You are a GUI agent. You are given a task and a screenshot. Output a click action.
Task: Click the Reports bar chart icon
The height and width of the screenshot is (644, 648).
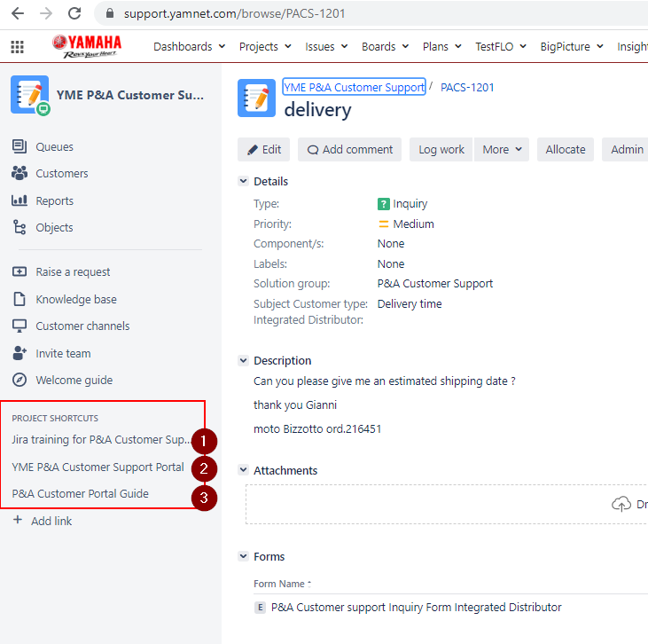20,200
